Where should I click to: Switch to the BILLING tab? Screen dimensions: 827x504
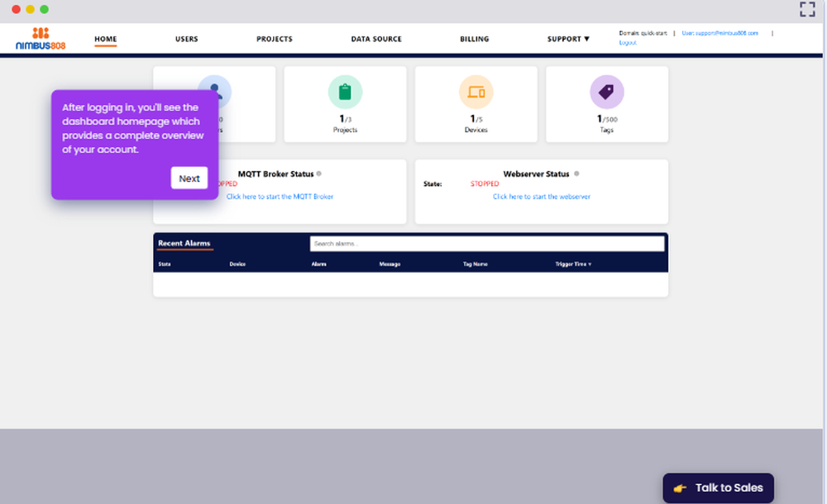pyautogui.click(x=474, y=39)
